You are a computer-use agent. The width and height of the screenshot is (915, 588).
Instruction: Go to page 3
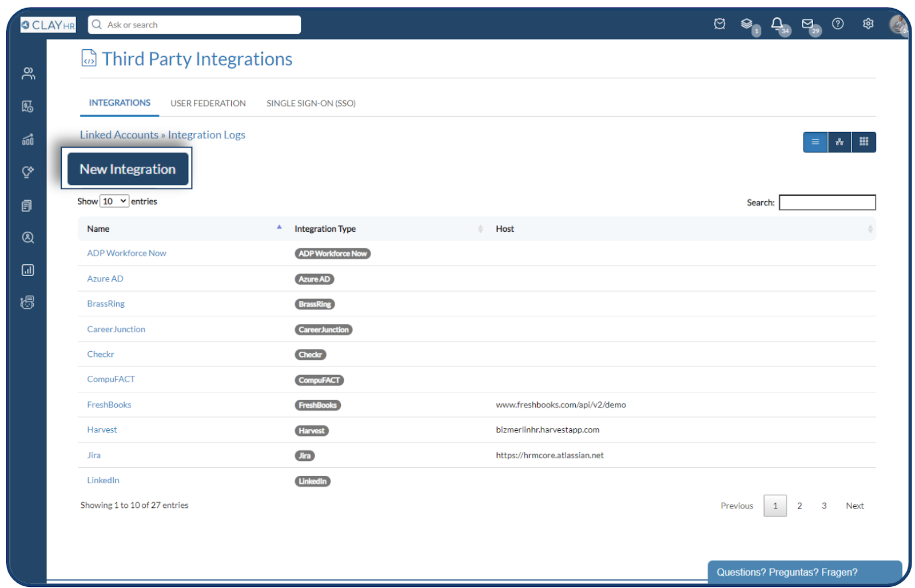click(x=824, y=506)
